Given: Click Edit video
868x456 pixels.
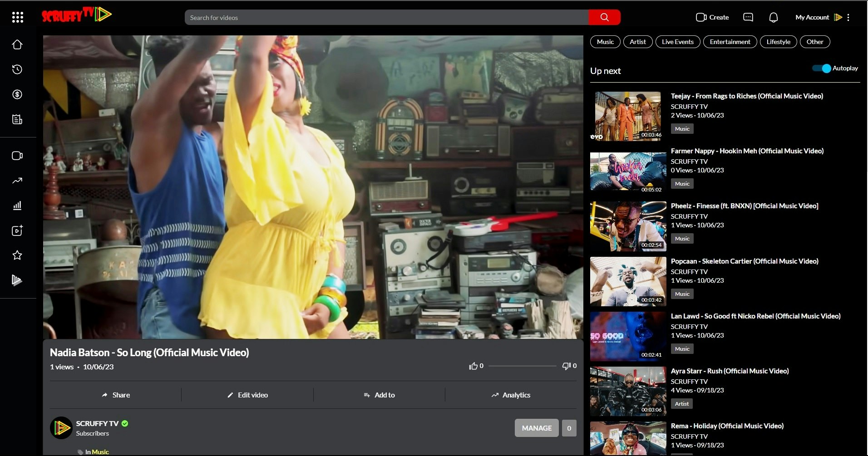Looking at the screenshot, I should point(247,395).
